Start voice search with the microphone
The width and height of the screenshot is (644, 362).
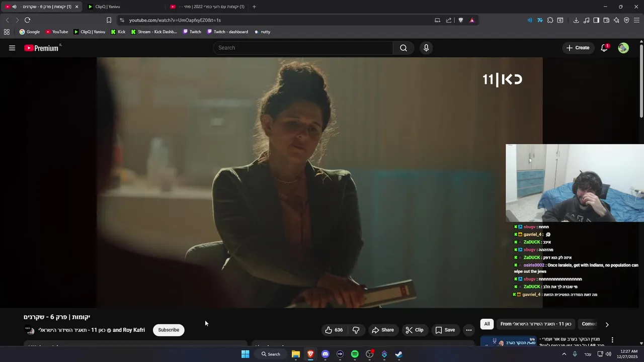click(426, 48)
